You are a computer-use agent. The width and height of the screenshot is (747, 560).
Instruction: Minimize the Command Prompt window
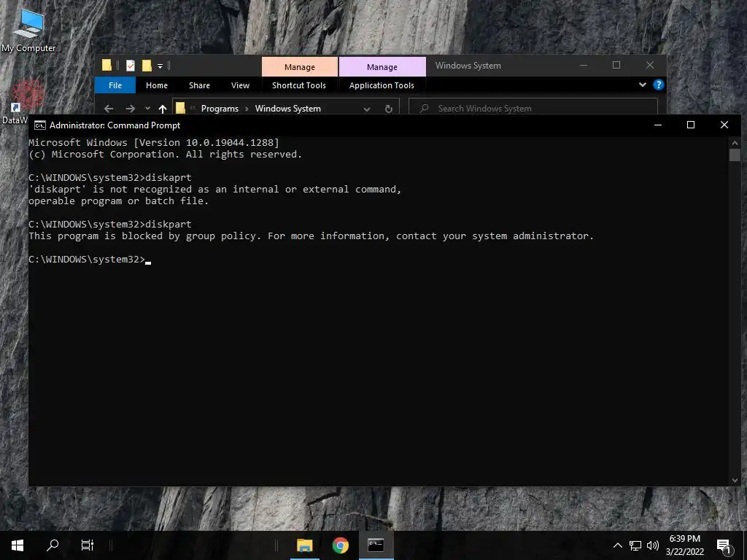(x=658, y=125)
